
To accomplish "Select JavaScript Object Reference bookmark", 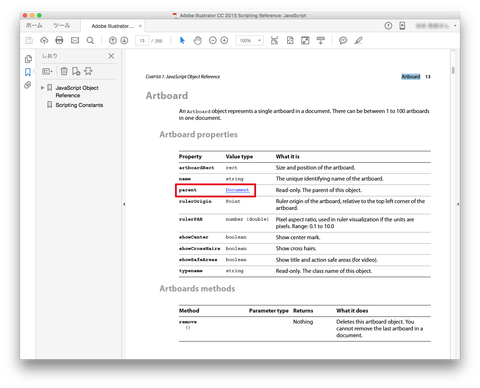I will 77,92.
